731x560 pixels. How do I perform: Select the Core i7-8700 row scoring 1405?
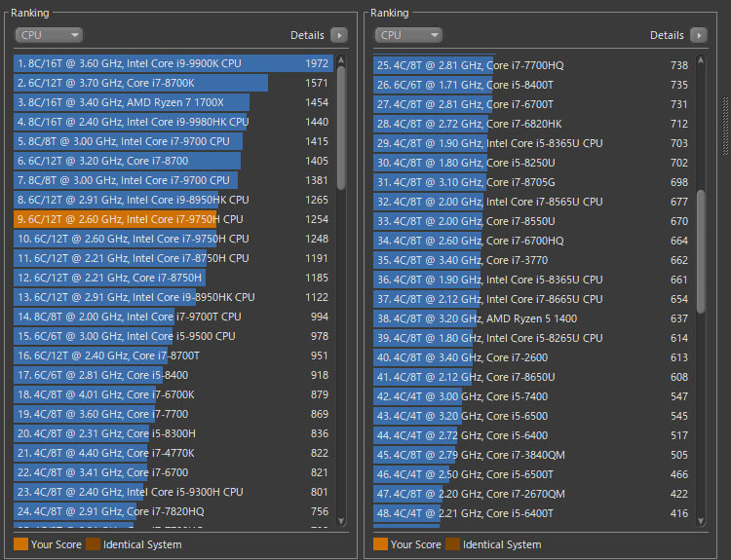(173, 161)
